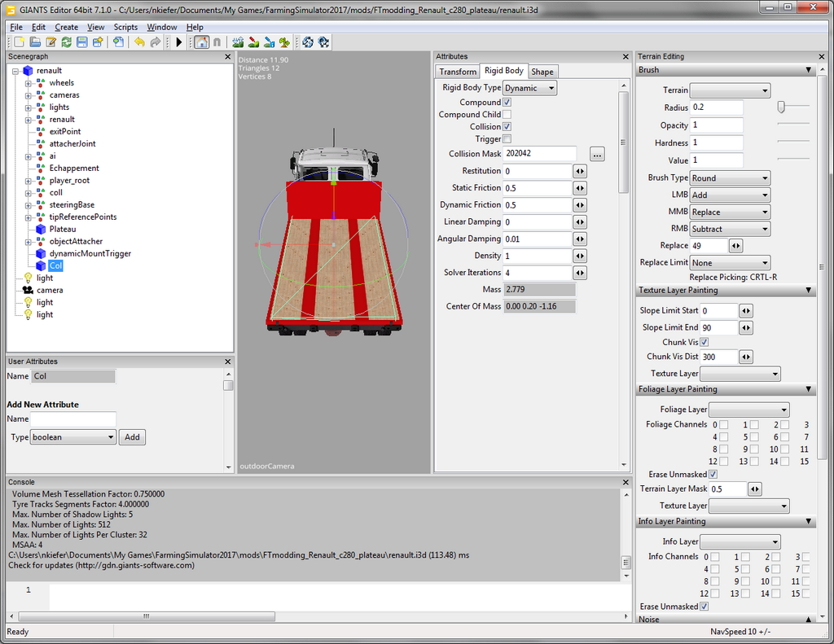Select the terrain info layer paint icon
Image resolution: width=834 pixels, height=644 pixels.
(269, 42)
